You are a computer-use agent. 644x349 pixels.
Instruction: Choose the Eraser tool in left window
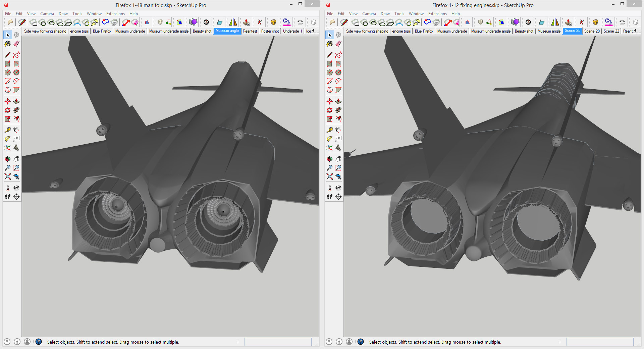pyautogui.click(x=16, y=44)
